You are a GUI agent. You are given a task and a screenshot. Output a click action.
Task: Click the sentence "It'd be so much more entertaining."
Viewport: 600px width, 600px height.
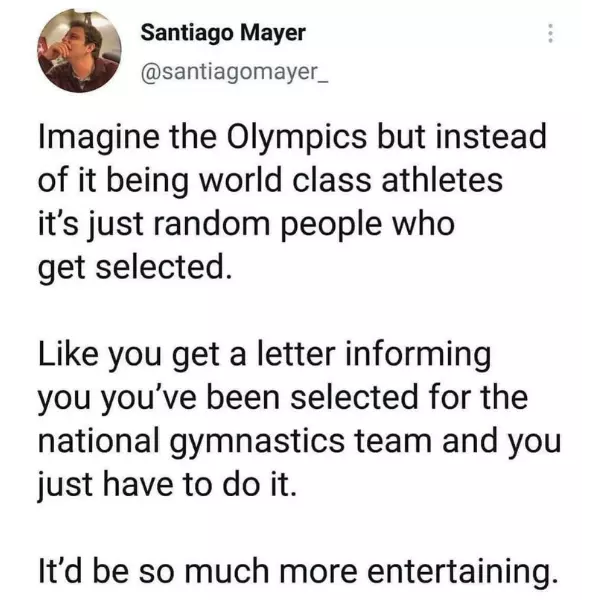[x=294, y=570]
